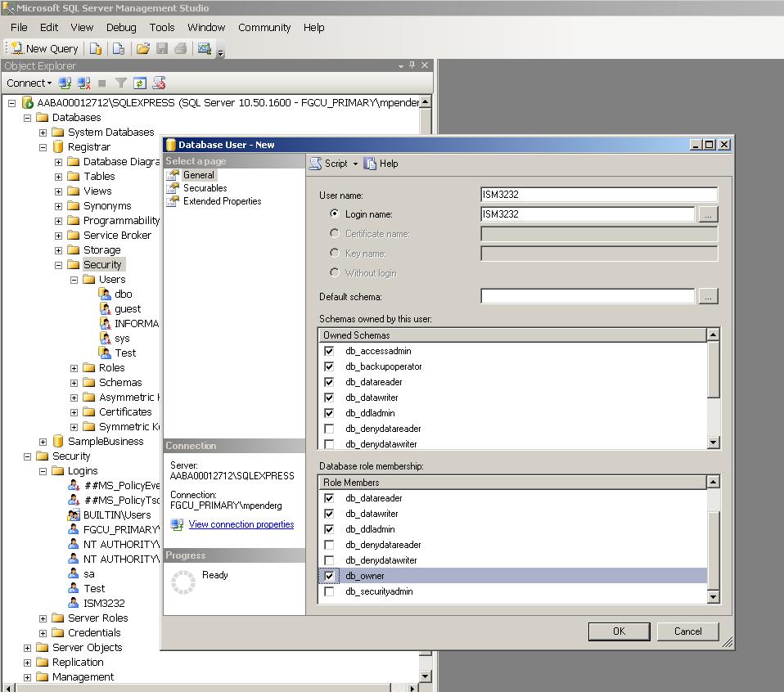Click the Save disk icon in toolbar
This screenshot has height=692, width=784.
click(x=162, y=48)
